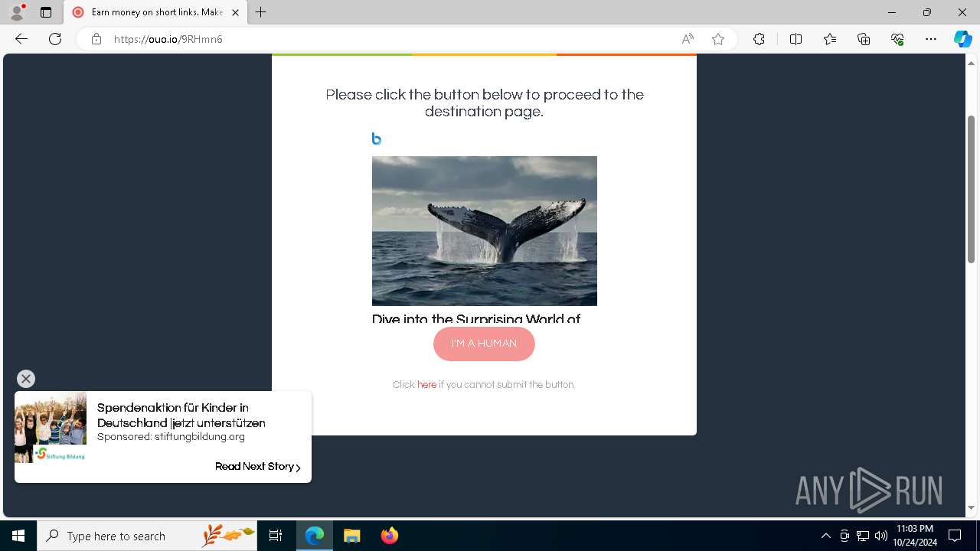Click the 'Type here to search' box
Image resolution: width=980 pixels, height=551 pixels.
[147, 536]
